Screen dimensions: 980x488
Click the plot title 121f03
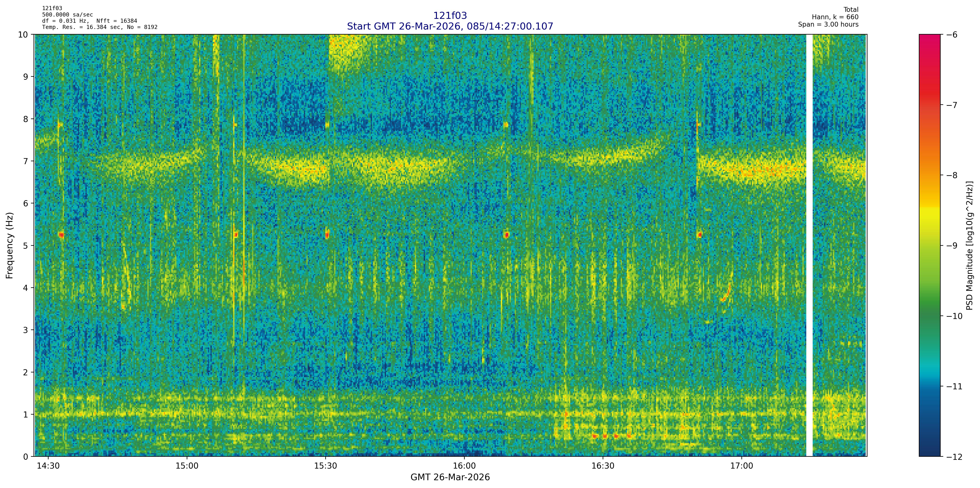tap(450, 16)
